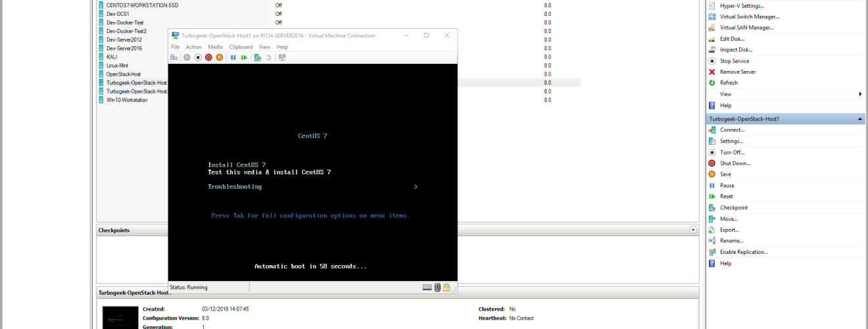868x329 pixels.
Task: Click Checkpoint in Actions pane
Action: point(733,207)
